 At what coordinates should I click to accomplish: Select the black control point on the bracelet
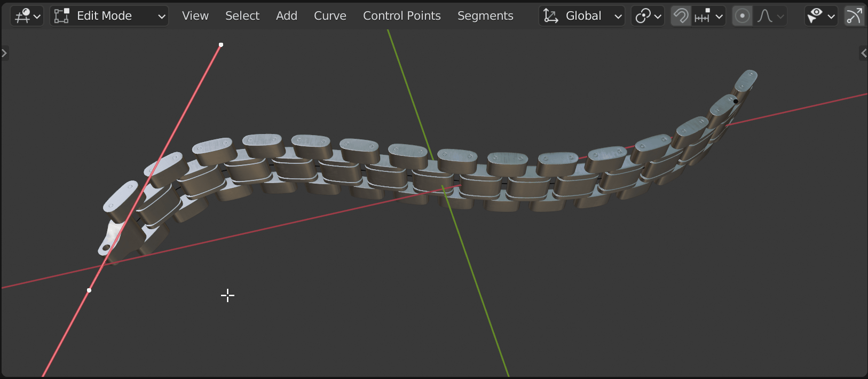pos(736,101)
